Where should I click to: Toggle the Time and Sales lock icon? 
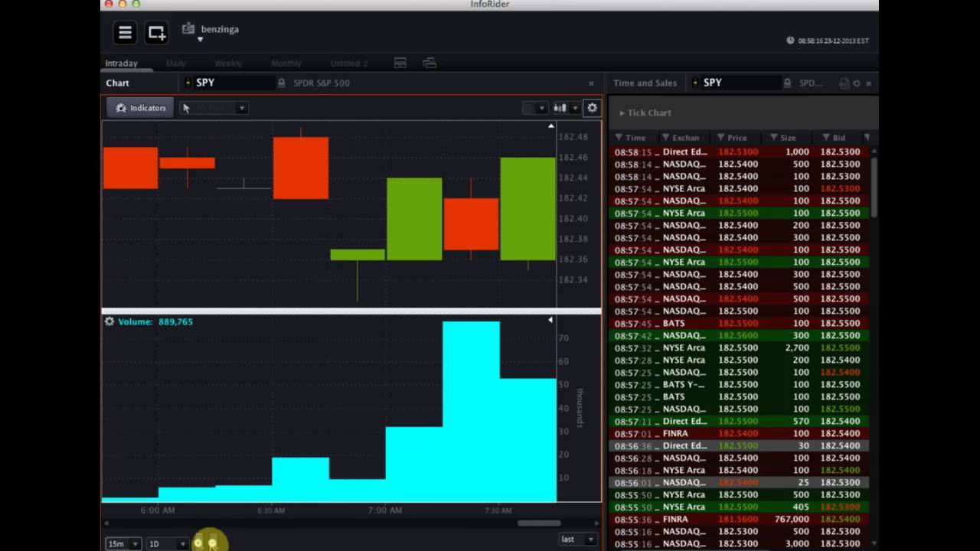[787, 83]
